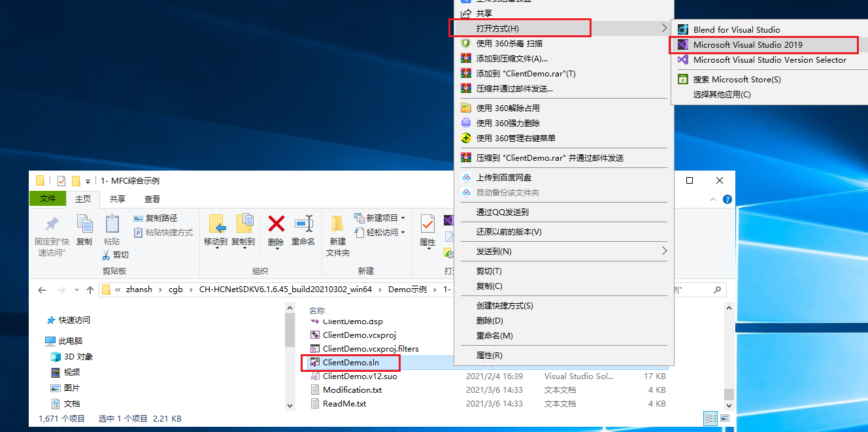Click Copy path (复制路径) in ribbon
The image size is (868, 432).
pos(156,218)
